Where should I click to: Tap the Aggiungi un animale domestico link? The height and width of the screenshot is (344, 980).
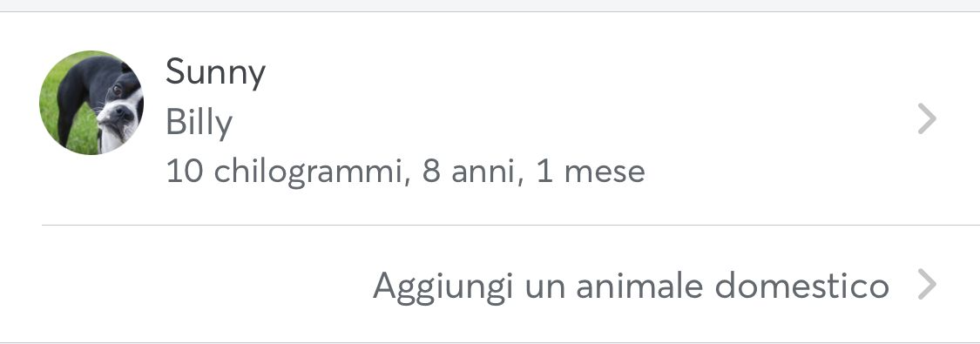(x=631, y=287)
